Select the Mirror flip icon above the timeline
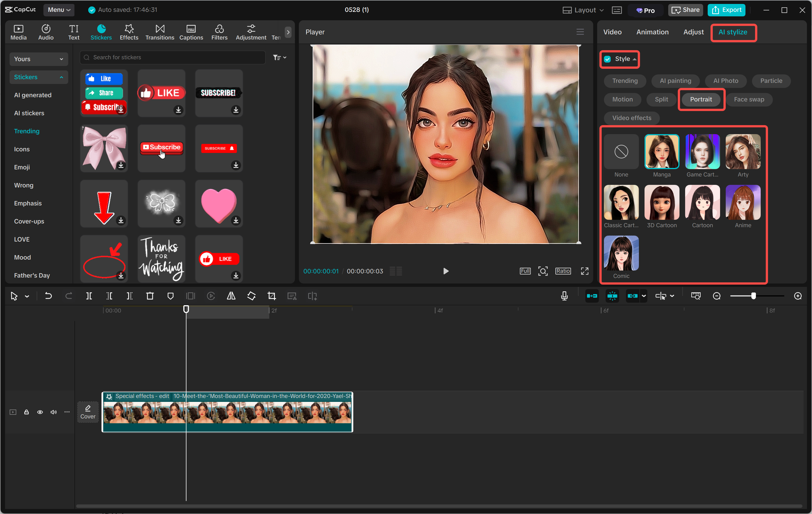Image resolution: width=812 pixels, height=514 pixels. pos(231,296)
